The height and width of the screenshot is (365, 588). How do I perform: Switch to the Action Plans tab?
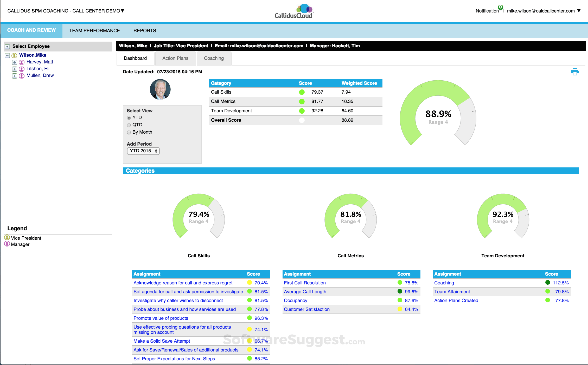pos(175,58)
